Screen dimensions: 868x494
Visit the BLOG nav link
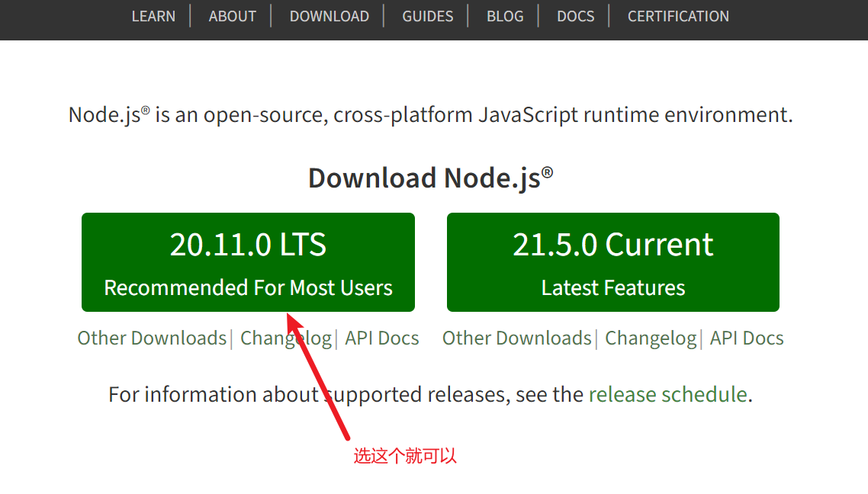(x=505, y=16)
